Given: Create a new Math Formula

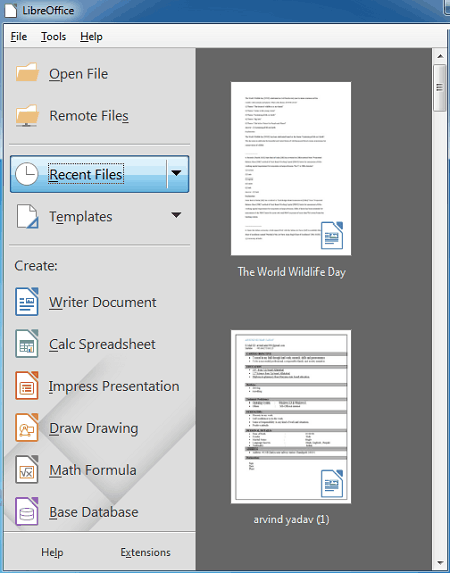Looking at the screenshot, I should pyautogui.click(x=93, y=470).
